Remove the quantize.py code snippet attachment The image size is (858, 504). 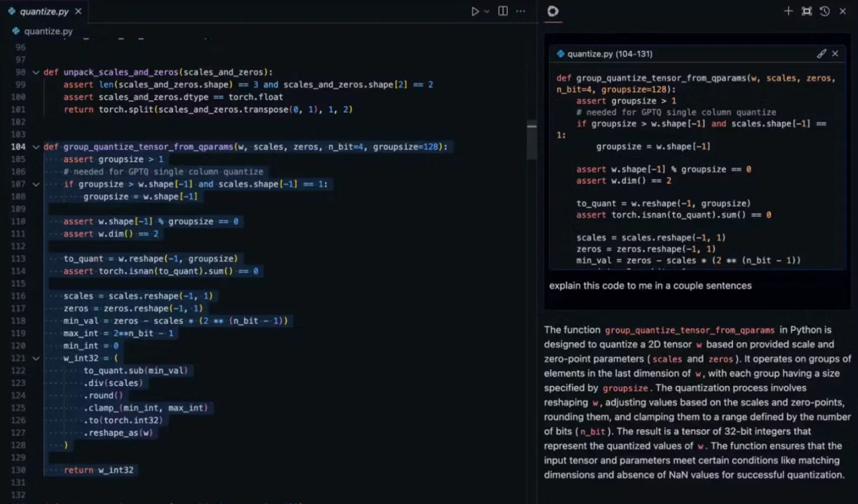tap(835, 54)
